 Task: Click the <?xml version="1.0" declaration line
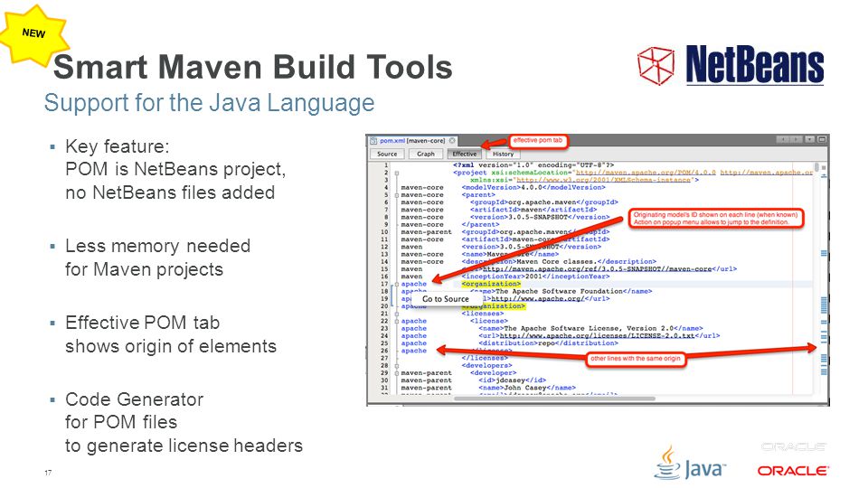coord(533,165)
